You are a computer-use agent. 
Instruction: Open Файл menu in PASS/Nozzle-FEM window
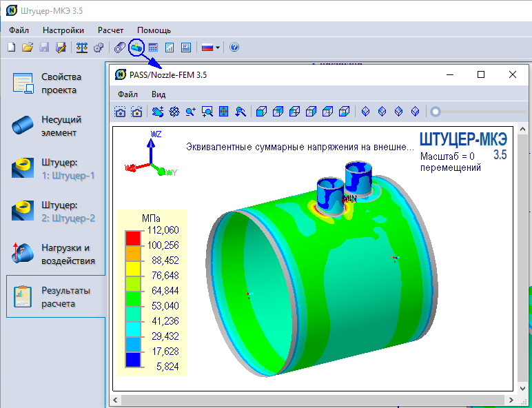pyautogui.click(x=127, y=94)
